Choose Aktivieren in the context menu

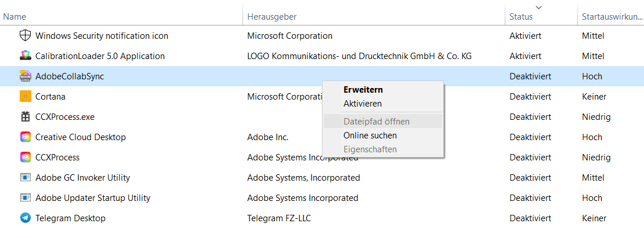click(x=362, y=104)
